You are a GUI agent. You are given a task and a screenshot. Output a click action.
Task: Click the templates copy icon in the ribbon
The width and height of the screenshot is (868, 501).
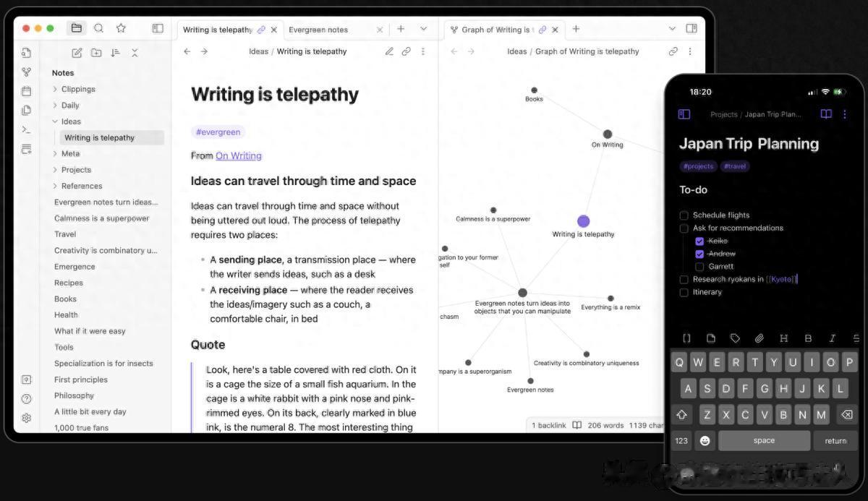coord(26,111)
